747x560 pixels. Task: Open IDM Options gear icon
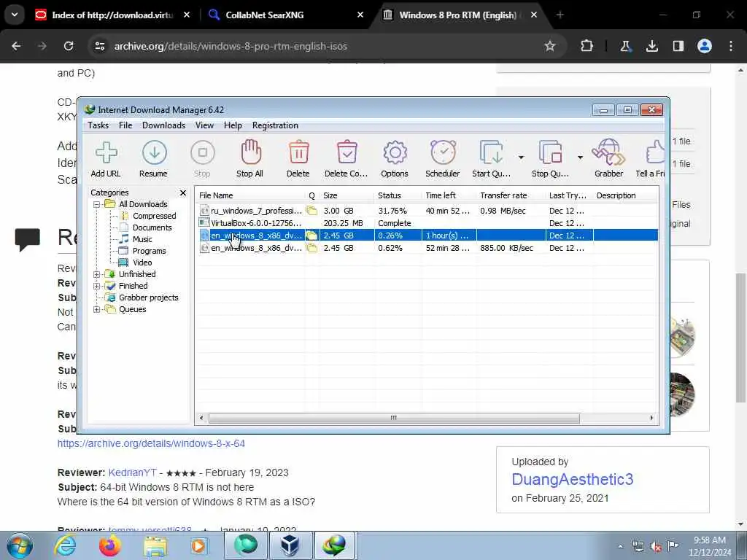coord(395,158)
